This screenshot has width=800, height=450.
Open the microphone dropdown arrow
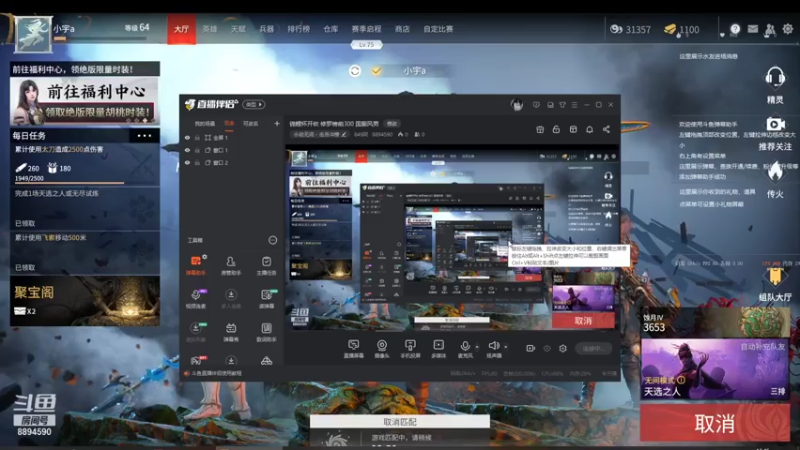click(x=477, y=347)
